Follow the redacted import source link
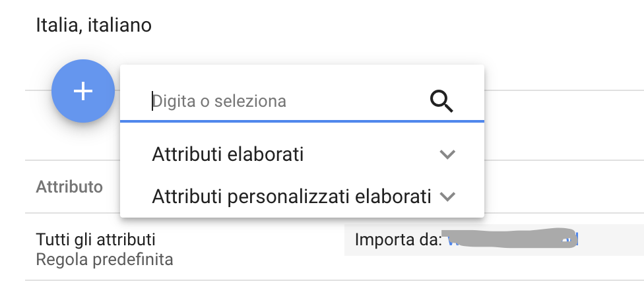644x302 pixels. pyautogui.click(x=510, y=239)
